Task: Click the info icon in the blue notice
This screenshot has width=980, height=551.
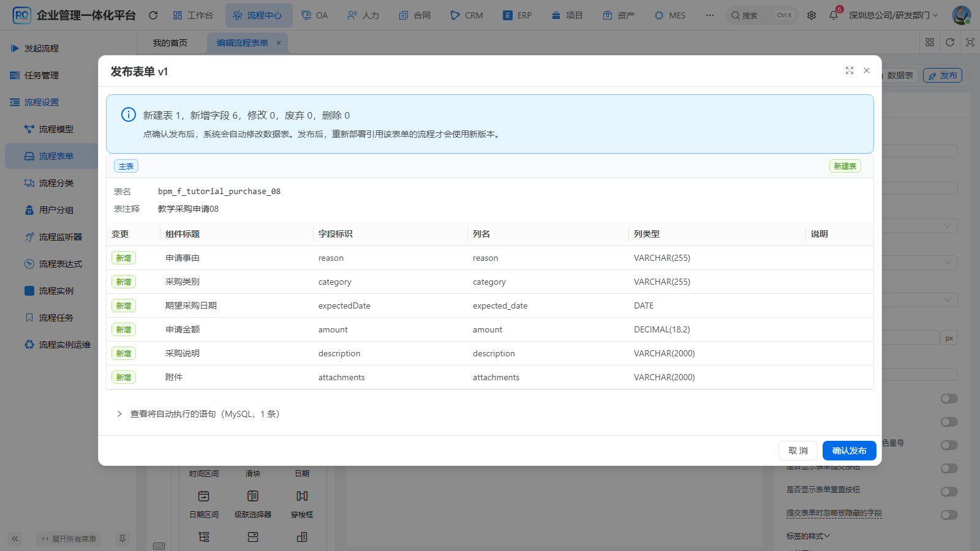Action: (129, 114)
